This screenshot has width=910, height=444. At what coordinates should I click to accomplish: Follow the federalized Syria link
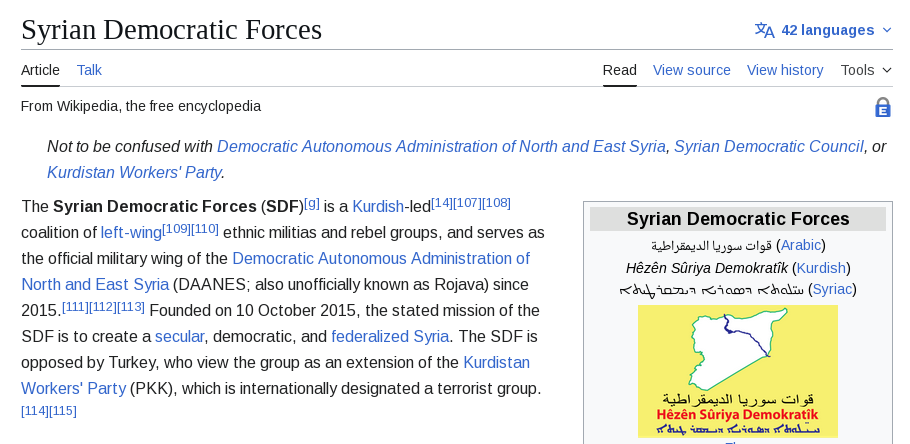pos(390,336)
